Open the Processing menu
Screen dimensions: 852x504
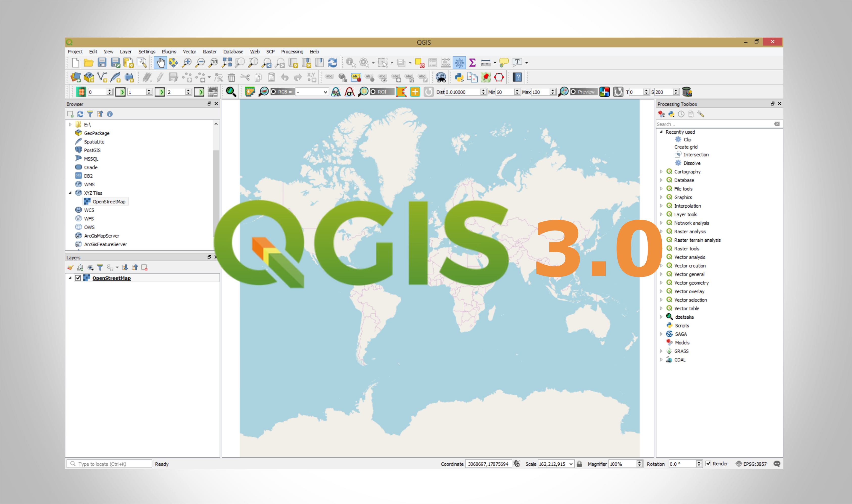coord(292,52)
